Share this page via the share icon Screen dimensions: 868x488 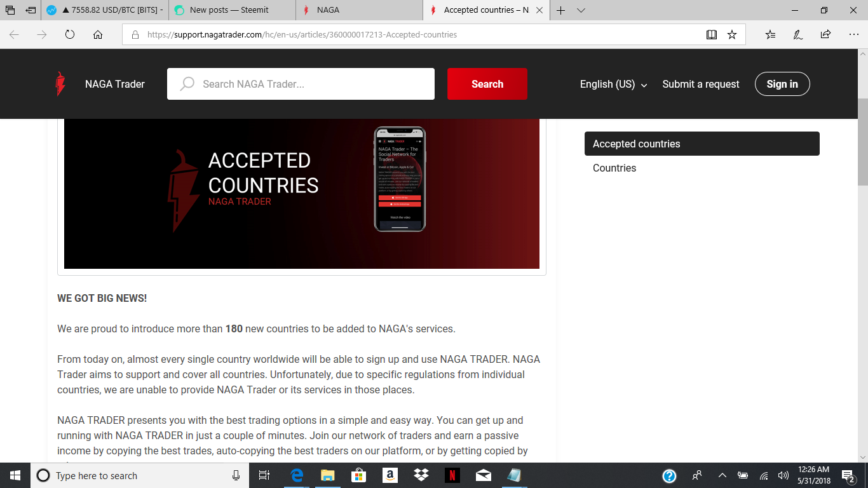(824, 34)
